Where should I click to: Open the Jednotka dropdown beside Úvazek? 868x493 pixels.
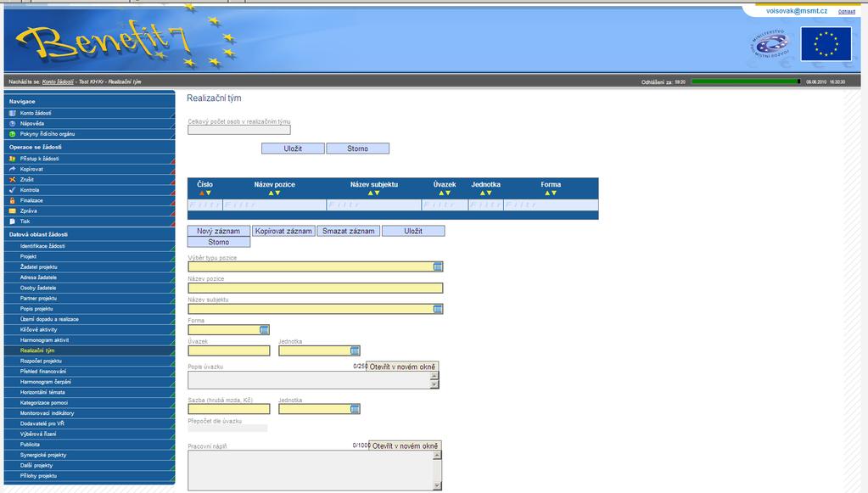(x=356, y=350)
